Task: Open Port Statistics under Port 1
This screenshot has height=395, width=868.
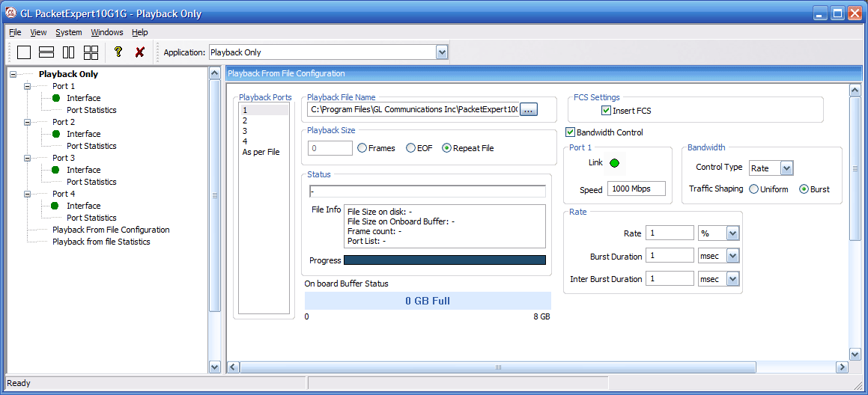Action: pyautogui.click(x=91, y=110)
